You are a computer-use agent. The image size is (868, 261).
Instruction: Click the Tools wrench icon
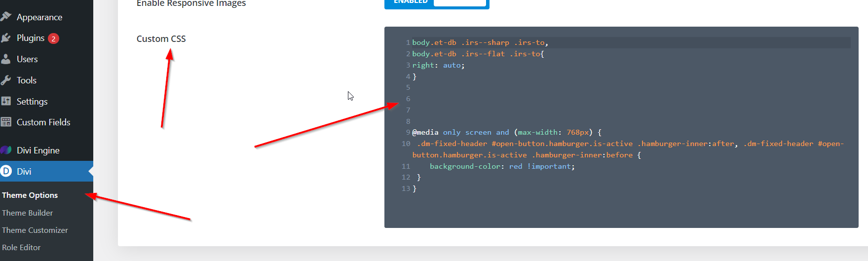(x=6, y=80)
